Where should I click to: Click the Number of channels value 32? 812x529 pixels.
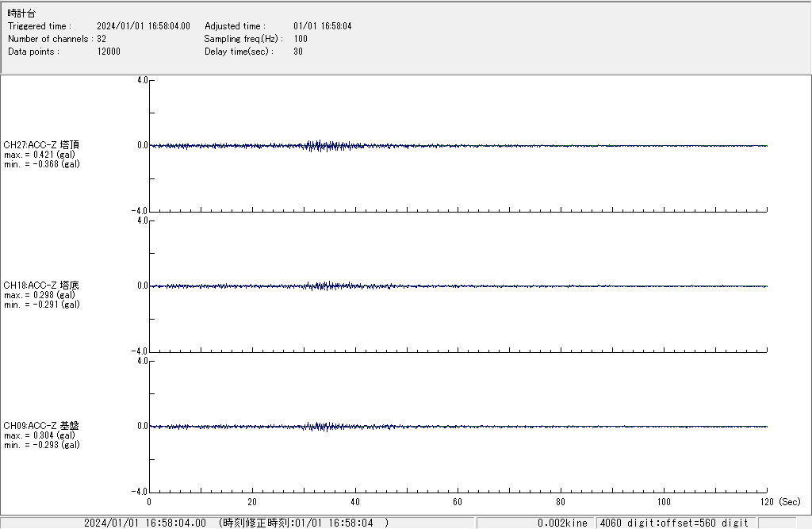click(x=101, y=39)
